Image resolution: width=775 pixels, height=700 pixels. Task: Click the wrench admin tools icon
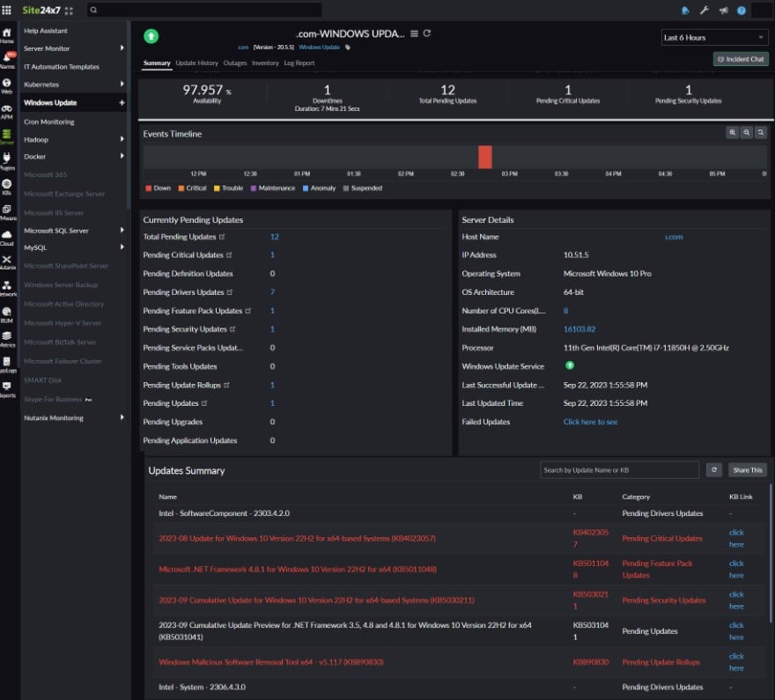pos(705,11)
